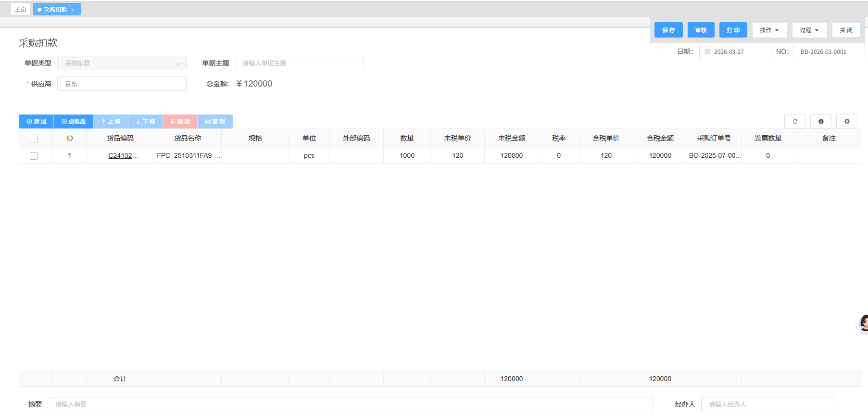Open the 操作 dropdown menu
The width and height of the screenshot is (868, 420).
(x=769, y=30)
